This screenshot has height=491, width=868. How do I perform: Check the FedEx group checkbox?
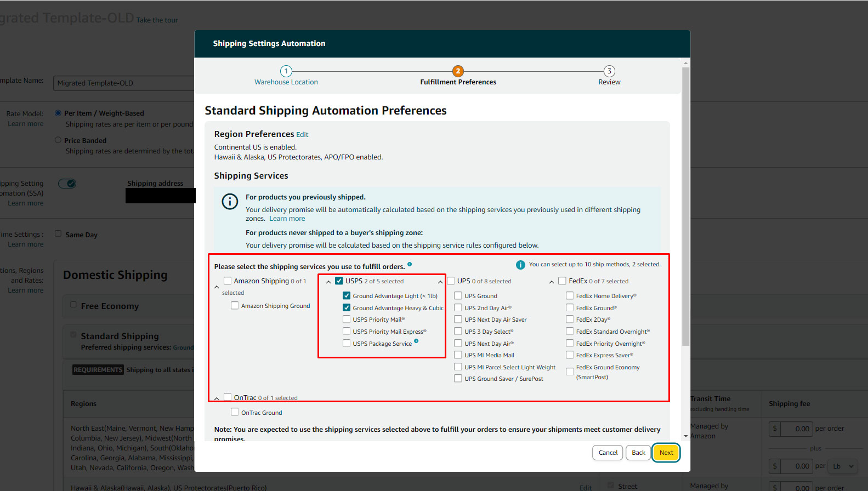[562, 281]
